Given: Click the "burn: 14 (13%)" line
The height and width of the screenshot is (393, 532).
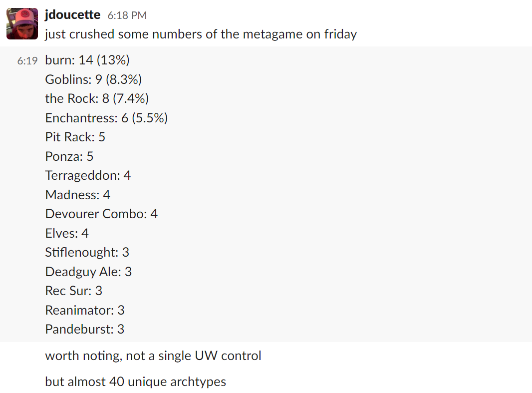Looking at the screenshot, I should coord(87,60).
